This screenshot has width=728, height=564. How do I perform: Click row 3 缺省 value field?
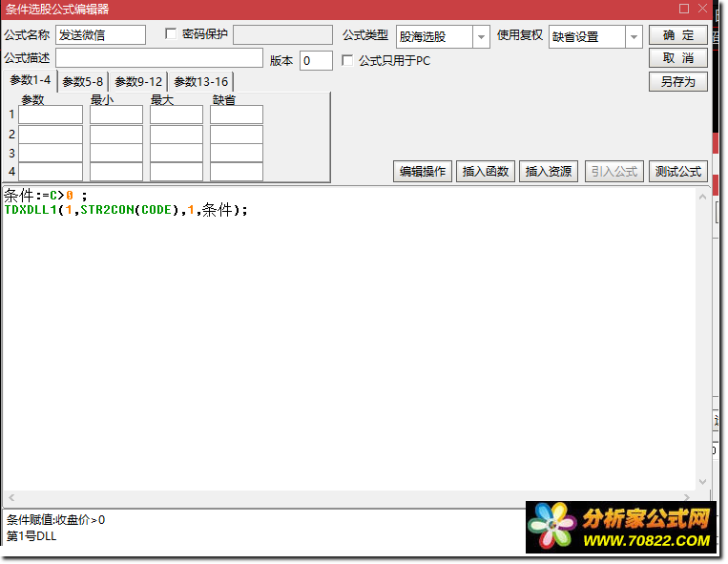(x=237, y=153)
